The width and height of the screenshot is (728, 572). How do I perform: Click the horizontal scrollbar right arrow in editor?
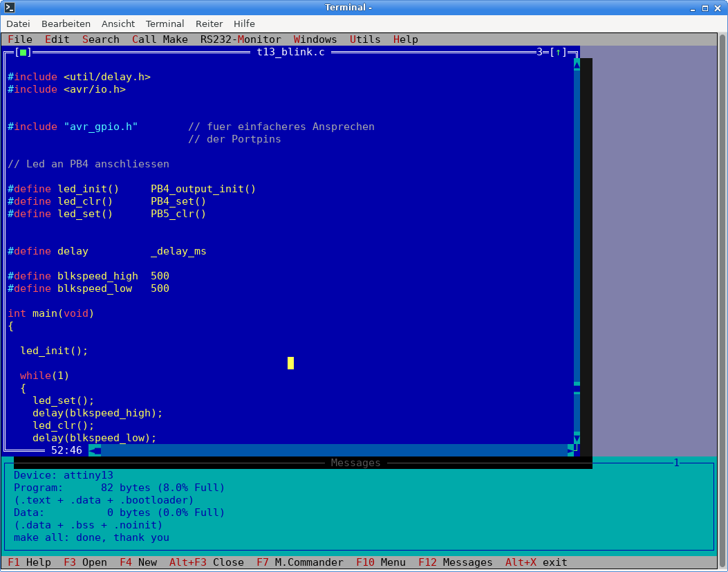[570, 450]
